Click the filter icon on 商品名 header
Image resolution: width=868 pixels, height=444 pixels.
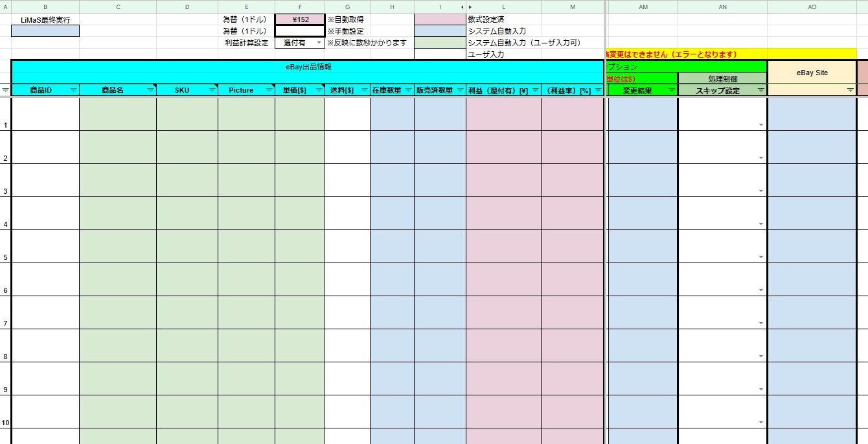tap(152, 90)
